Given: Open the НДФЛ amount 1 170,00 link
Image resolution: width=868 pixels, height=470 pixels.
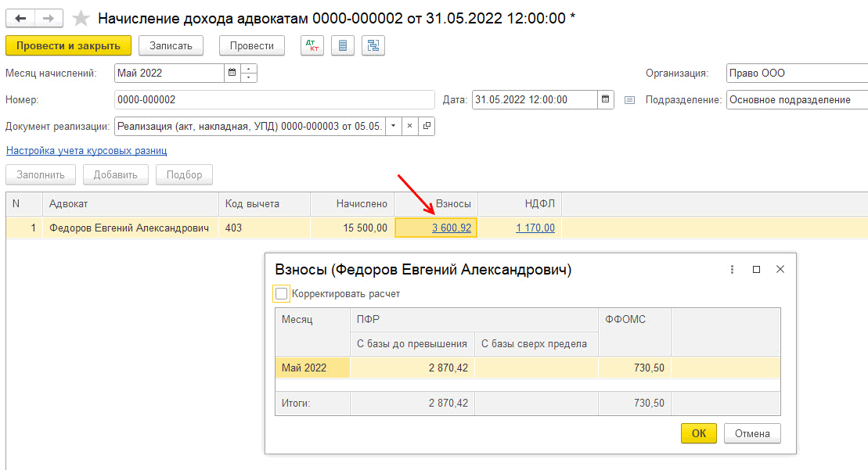Looking at the screenshot, I should pyautogui.click(x=535, y=228).
